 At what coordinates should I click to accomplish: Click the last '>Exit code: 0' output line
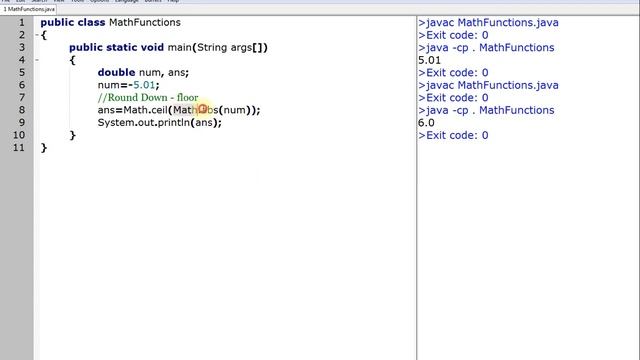453,135
